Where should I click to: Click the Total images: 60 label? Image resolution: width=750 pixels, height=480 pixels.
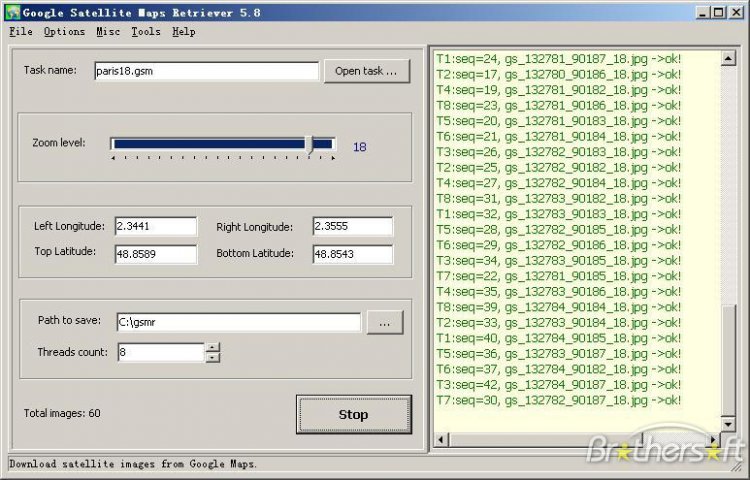tap(62, 414)
